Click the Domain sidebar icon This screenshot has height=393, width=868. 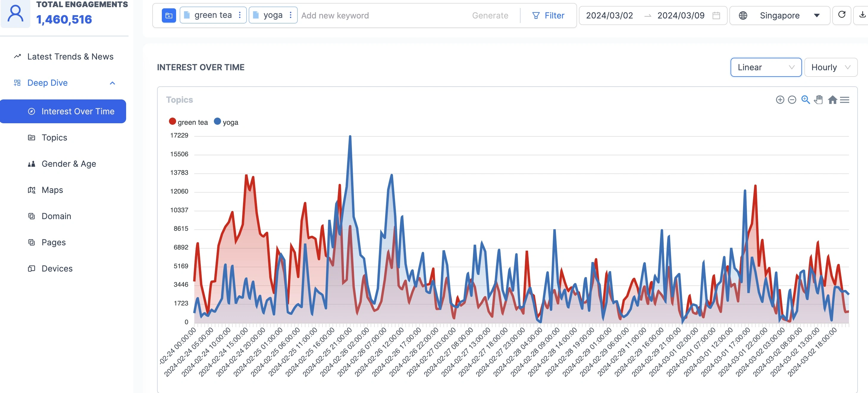(x=32, y=216)
